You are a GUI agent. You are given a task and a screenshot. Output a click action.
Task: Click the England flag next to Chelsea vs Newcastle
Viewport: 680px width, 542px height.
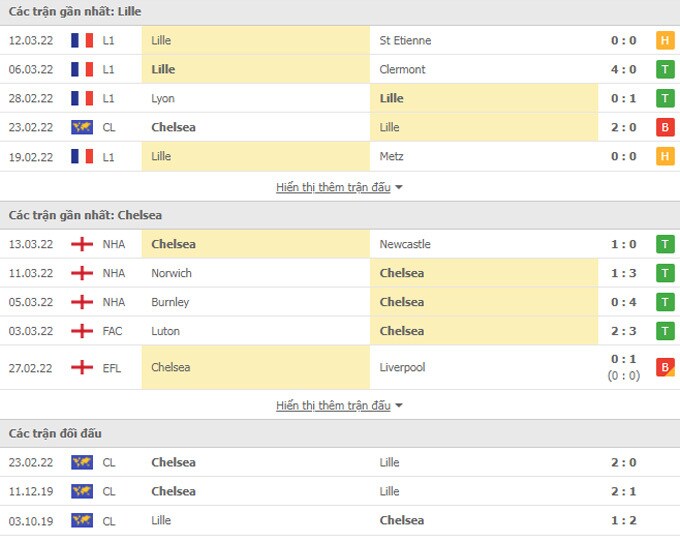click(82, 245)
